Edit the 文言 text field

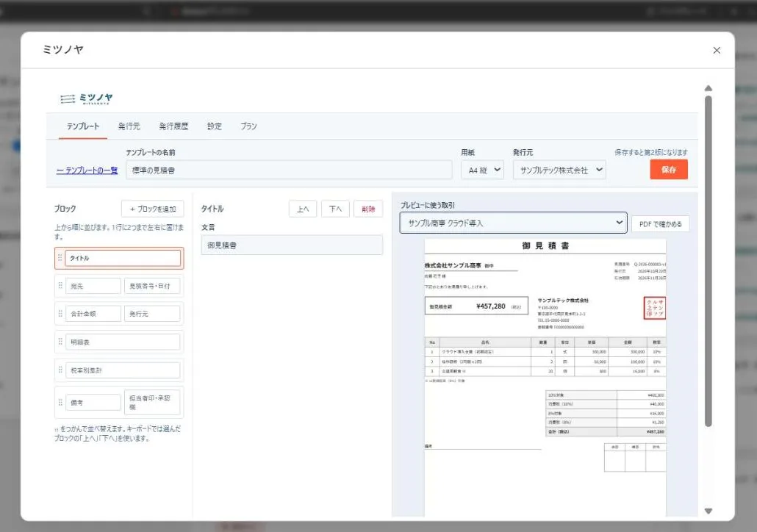point(292,245)
